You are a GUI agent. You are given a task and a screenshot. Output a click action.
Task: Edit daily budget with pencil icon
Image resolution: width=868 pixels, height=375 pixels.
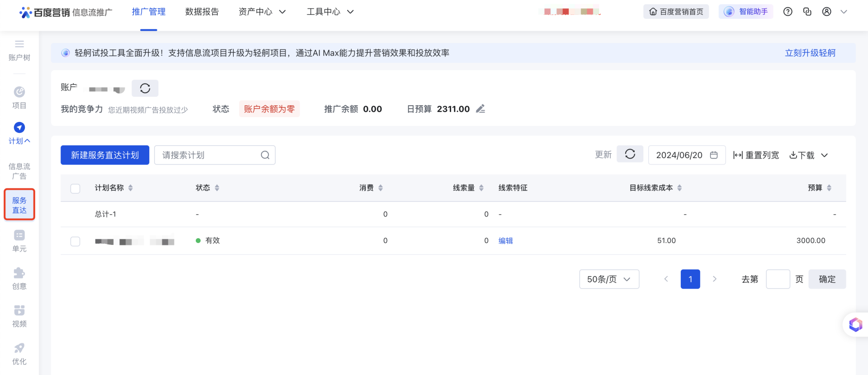pyautogui.click(x=481, y=109)
